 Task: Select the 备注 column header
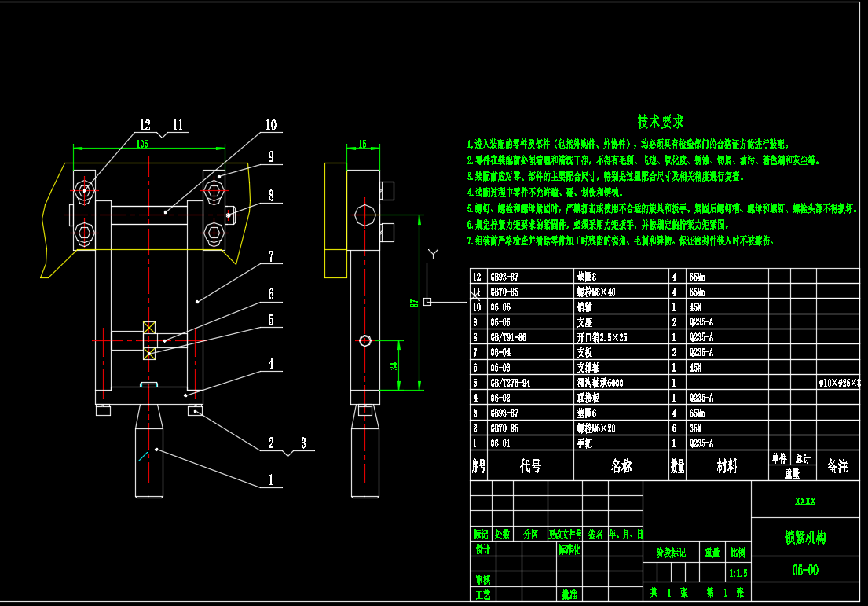pos(837,467)
